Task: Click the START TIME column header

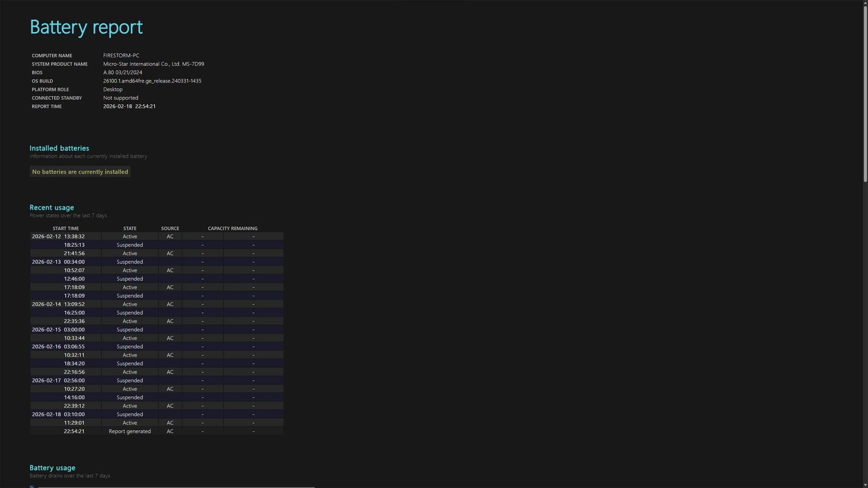Action: click(x=66, y=228)
